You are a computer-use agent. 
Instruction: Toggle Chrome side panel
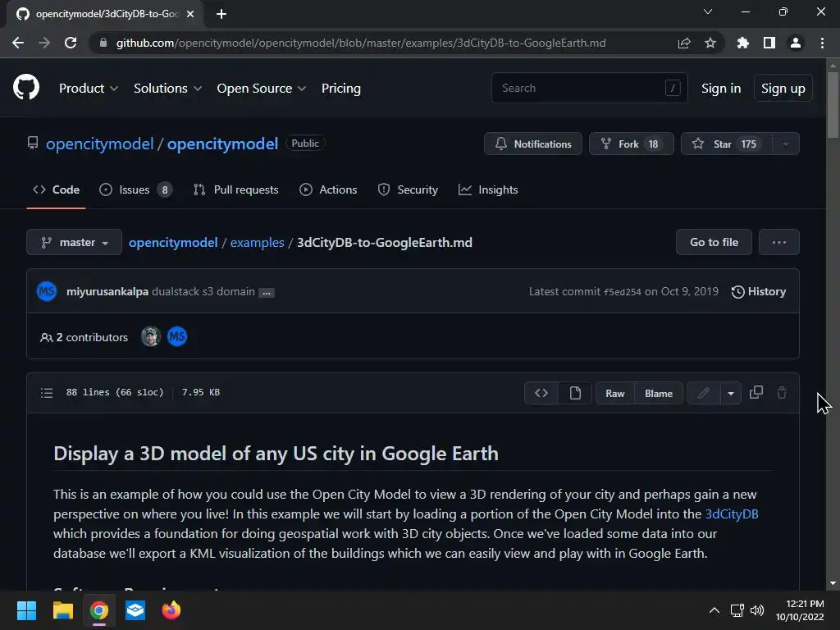pos(769,43)
